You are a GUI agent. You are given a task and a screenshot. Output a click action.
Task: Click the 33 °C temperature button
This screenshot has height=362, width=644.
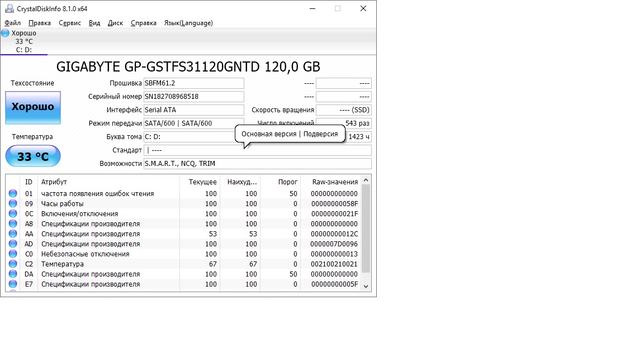(x=33, y=156)
